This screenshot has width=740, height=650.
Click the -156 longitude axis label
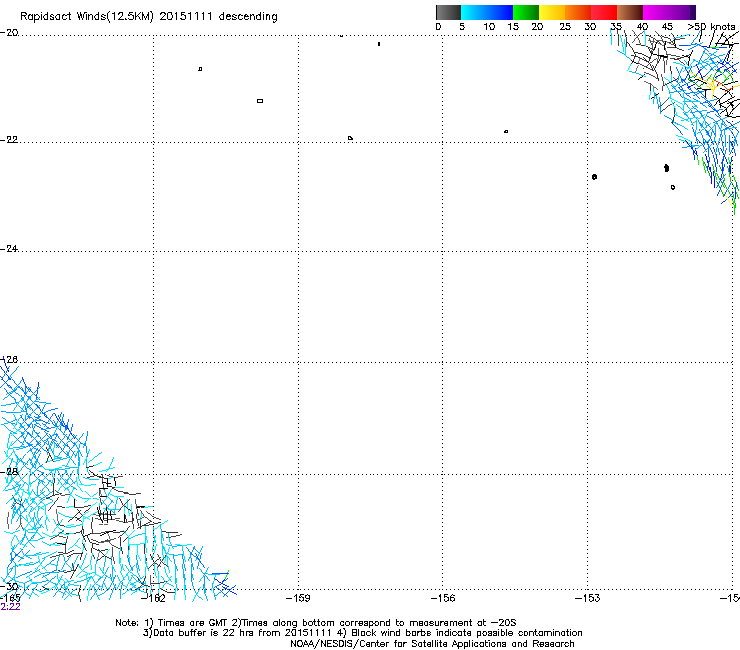coord(443,598)
